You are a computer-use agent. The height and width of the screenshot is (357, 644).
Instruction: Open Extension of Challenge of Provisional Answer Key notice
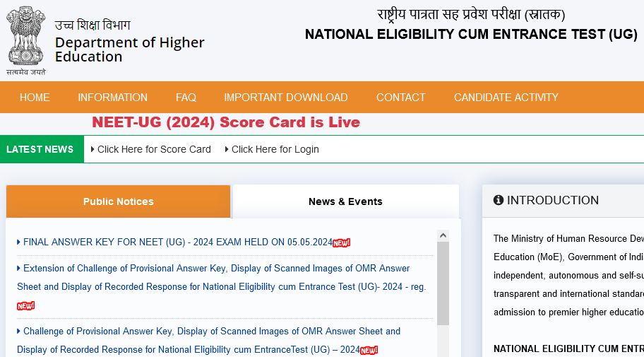click(x=222, y=278)
